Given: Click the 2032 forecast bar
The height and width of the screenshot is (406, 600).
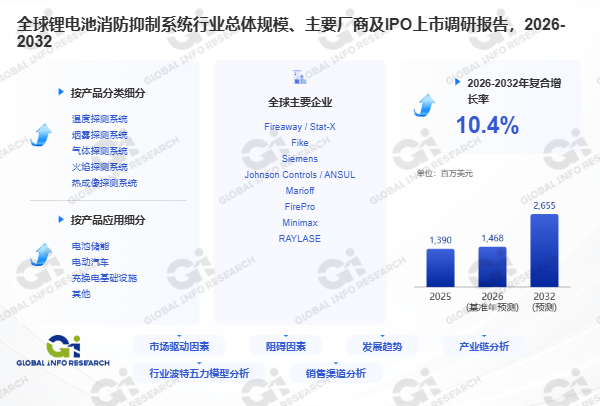Looking at the screenshot, I should 544,251.
